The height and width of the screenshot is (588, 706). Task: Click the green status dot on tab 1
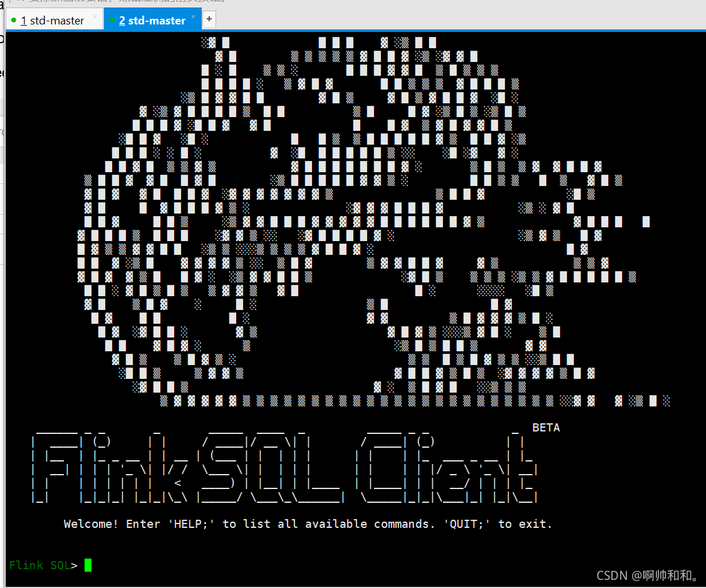[14, 20]
